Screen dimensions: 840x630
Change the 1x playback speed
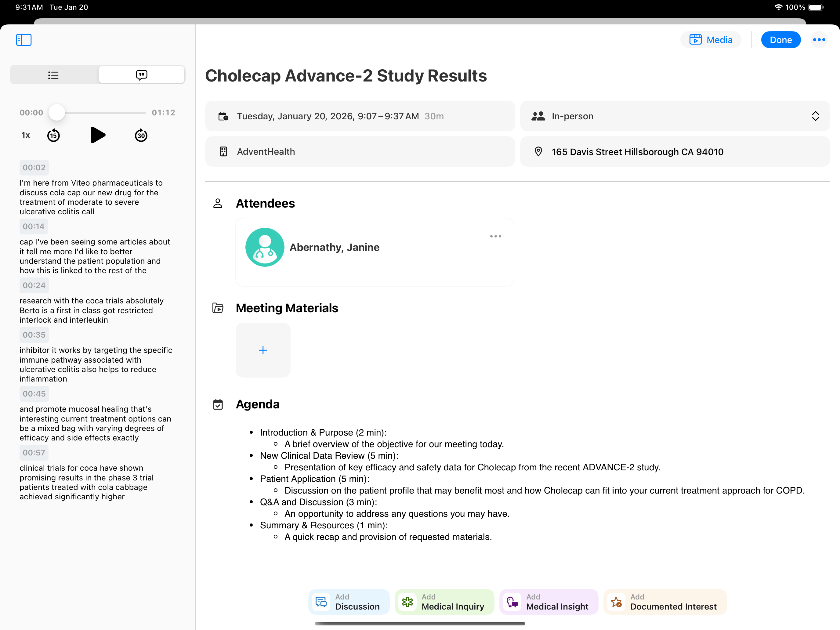pyautogui.click(x=25, y=135)
